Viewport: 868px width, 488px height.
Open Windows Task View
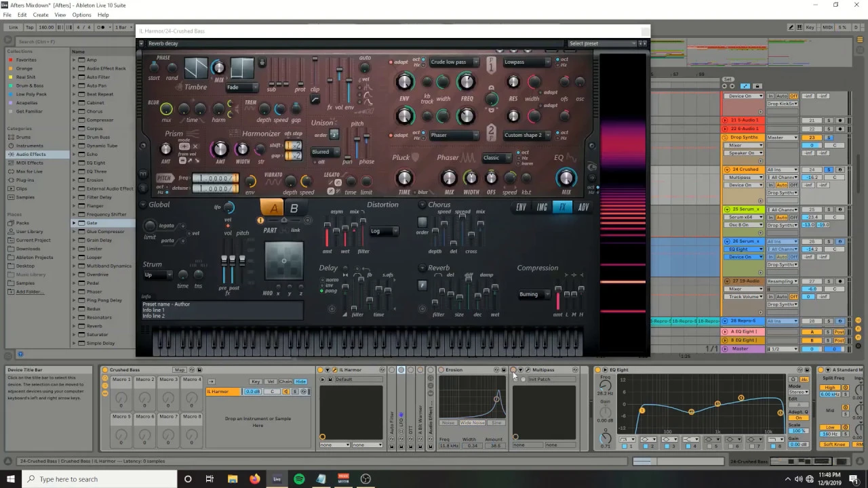(x=210, y=479)
